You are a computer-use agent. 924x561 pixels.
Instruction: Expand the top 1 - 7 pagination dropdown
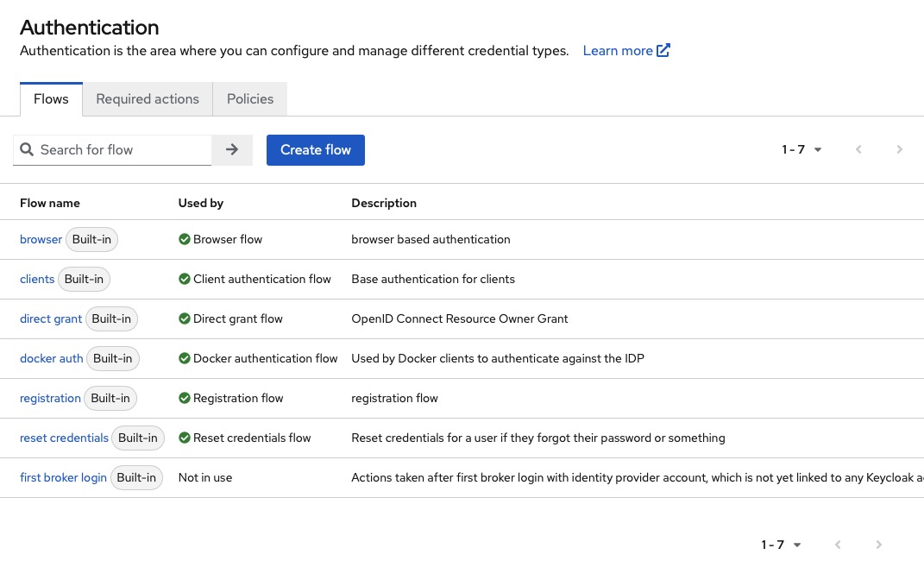[801, 150]
